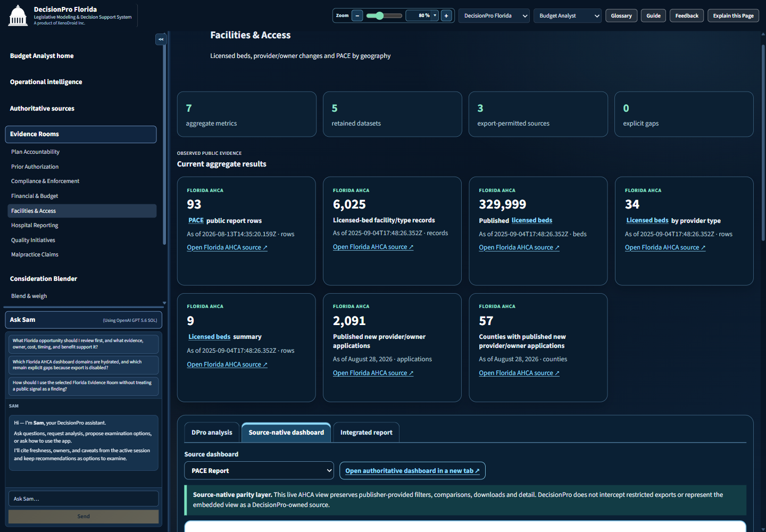This screenshot has width=766, height=532.
Task: Open AHCA source for 57 counties
Action: [519, 373]
